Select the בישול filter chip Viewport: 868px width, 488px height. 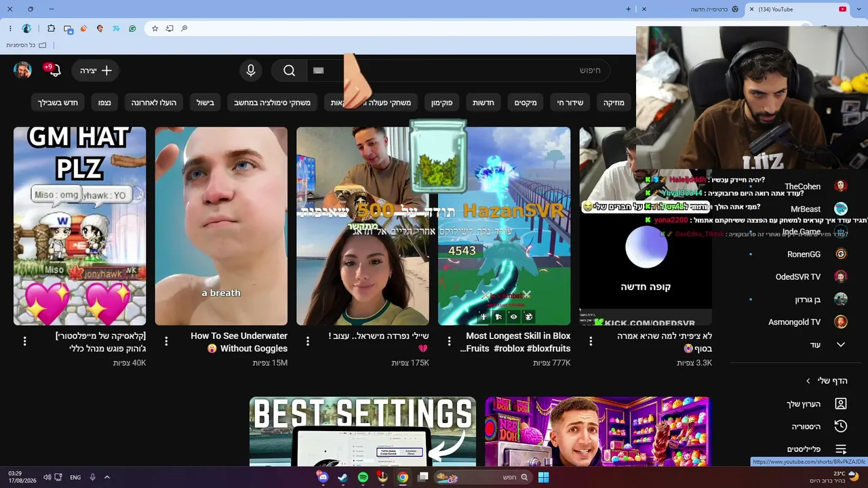[x=205, y=103]
